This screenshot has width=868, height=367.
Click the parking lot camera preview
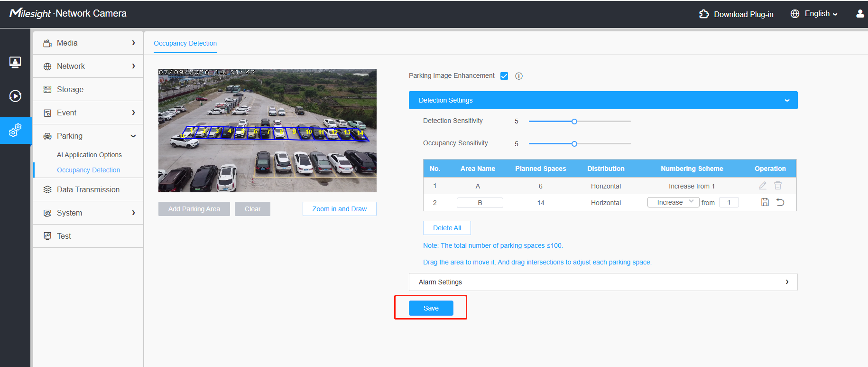pos(267,131)
